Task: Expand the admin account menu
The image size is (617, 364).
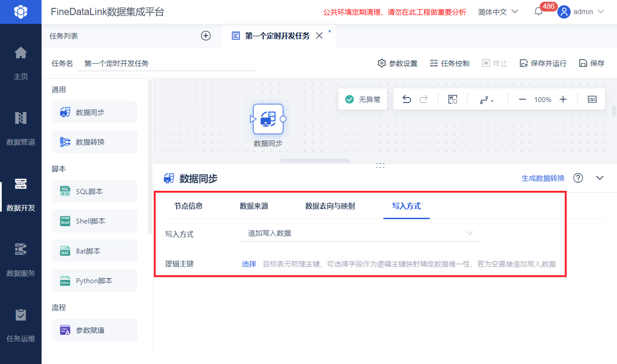Action: click(601, 12)
